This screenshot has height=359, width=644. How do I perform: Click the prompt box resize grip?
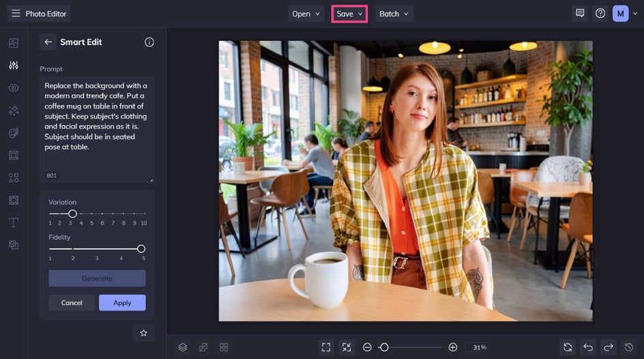[x=151, y=180]
